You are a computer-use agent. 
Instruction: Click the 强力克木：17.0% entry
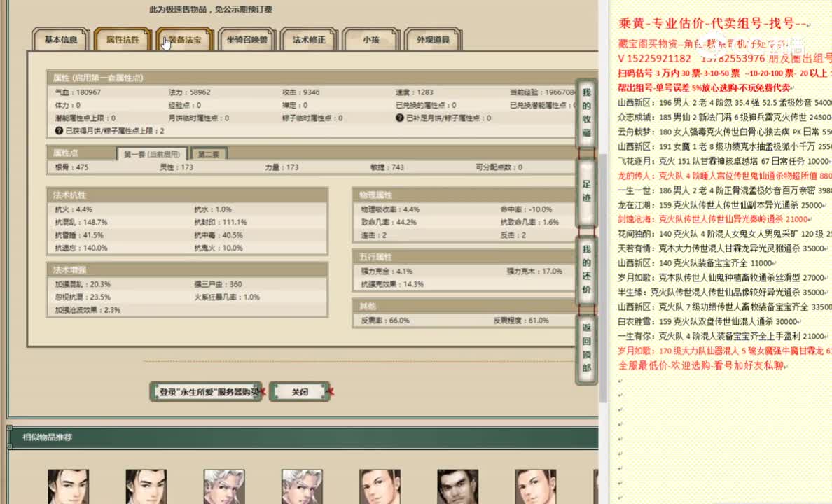tap(534, 271)
